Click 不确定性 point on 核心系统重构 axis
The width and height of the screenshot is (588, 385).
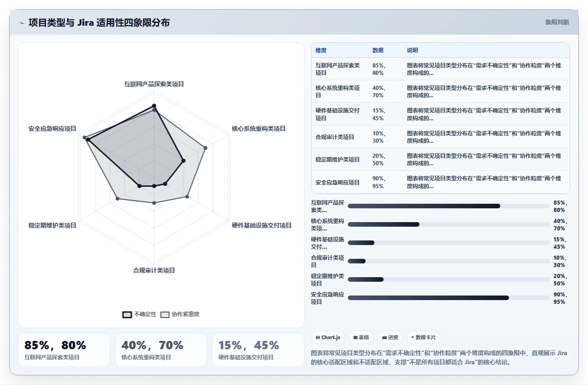click(x=183, y=161)
